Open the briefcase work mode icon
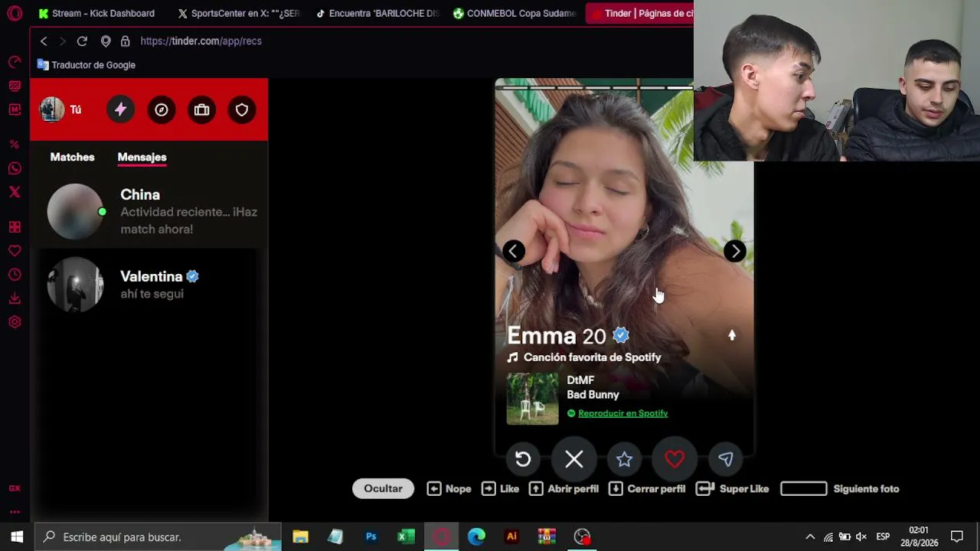The height and width of the screenshot is (551, 980). pyautogui.click(x=201, y=109)
